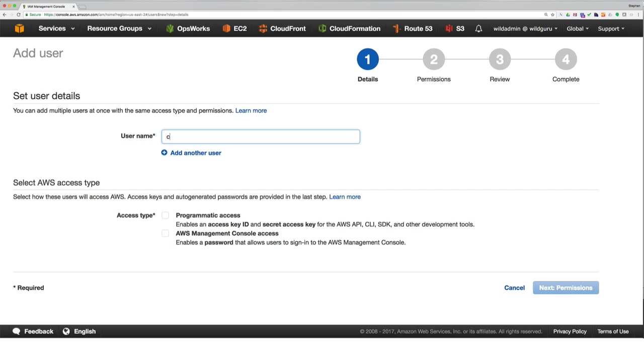The image size is (644, 362).
Task: Enable the Programmatic access checkbox
Action: (x=165, y=215)
